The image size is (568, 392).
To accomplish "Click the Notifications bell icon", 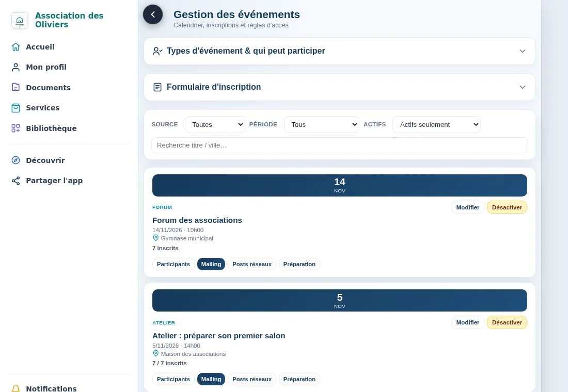I will 15,388.
